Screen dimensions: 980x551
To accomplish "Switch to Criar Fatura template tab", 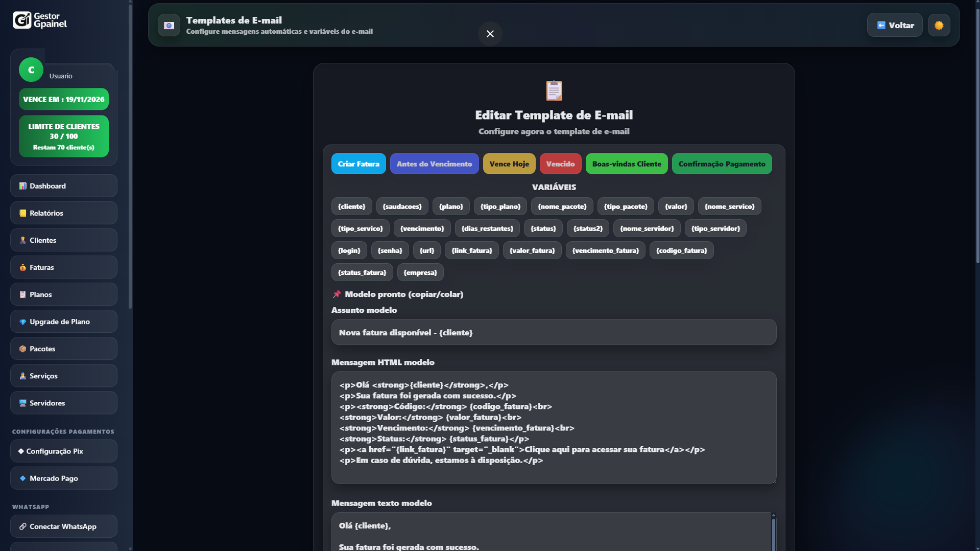I will point(358,164).
